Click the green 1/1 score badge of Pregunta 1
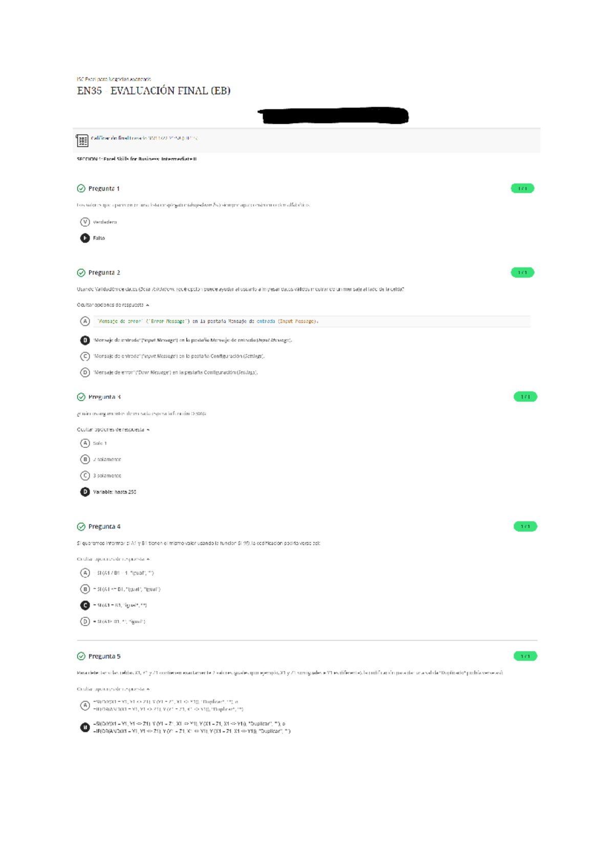The width and height of the screenshot is (614, 868). coord(522,188)
